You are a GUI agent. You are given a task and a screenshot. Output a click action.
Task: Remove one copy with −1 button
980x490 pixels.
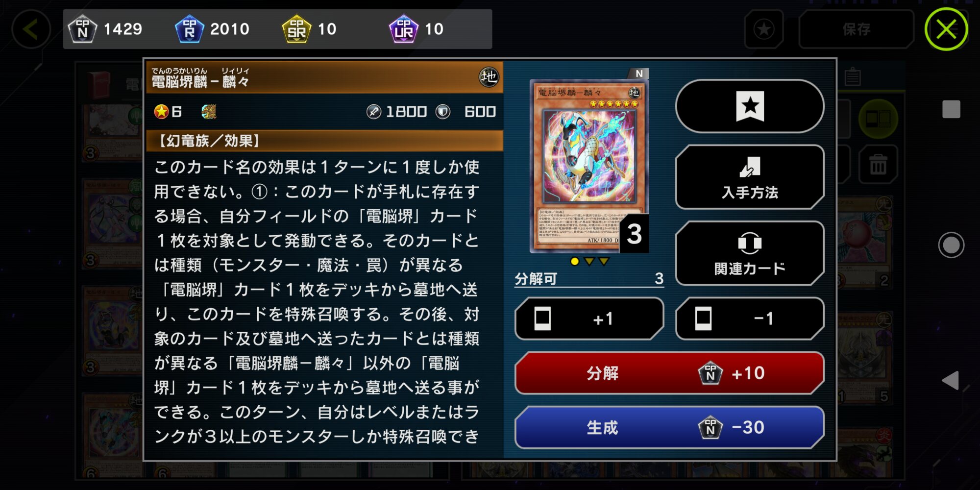click(750, 318)
